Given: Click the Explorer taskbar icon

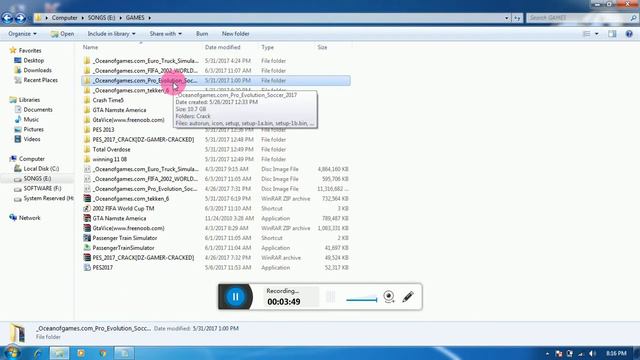Looking at the screenshot, I should pyautogui.click(x=59, y=353).
